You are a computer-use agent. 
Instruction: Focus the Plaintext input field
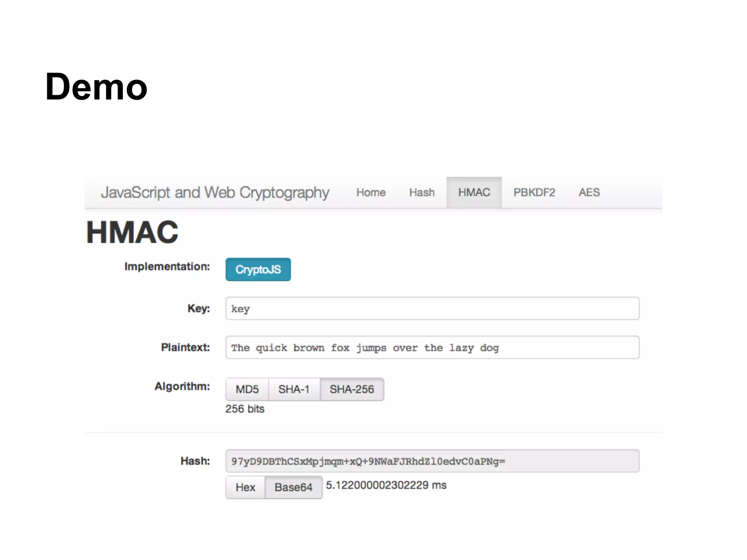point(433,347)
